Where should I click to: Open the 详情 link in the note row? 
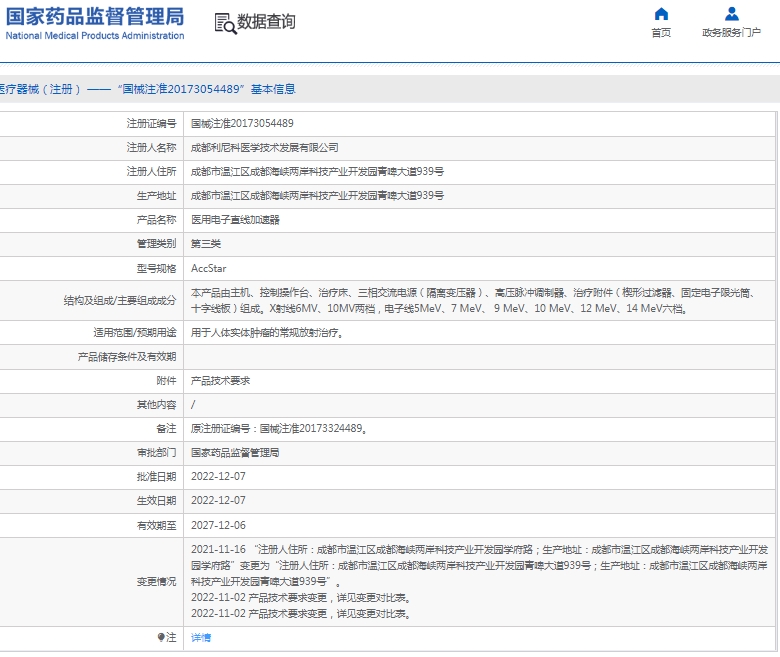click(201, 638)
